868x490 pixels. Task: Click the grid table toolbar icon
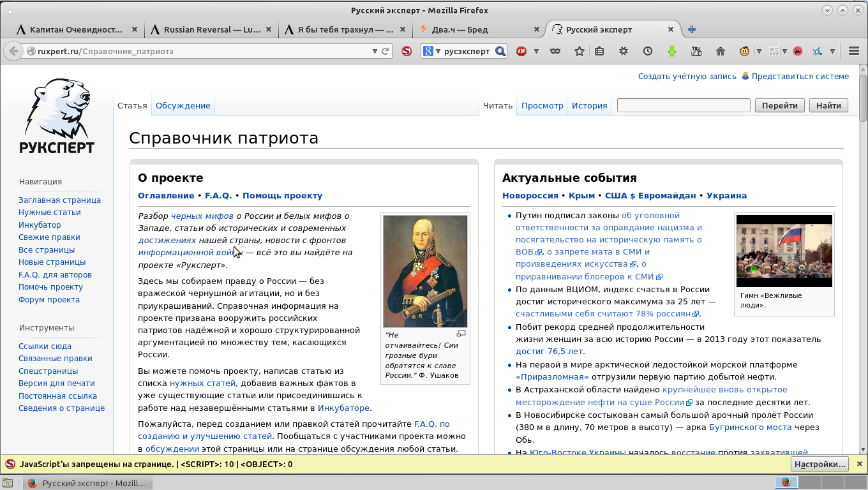click(774, 51)
